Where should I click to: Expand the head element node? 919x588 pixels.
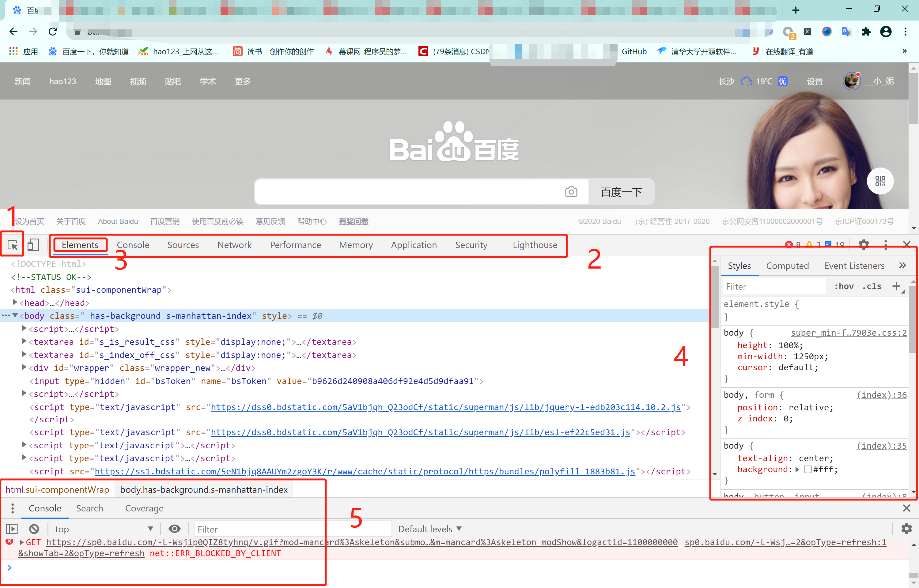tap(15, 302)
